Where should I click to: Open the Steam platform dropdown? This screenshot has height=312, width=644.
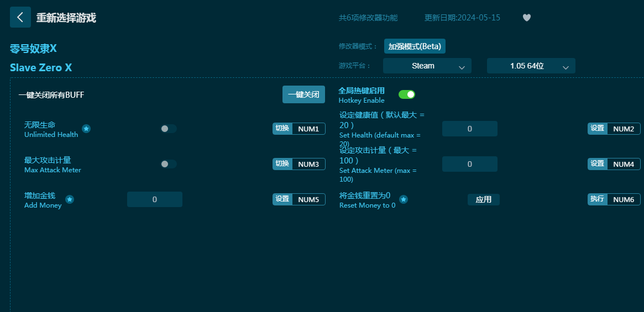[x=427, y=66]
